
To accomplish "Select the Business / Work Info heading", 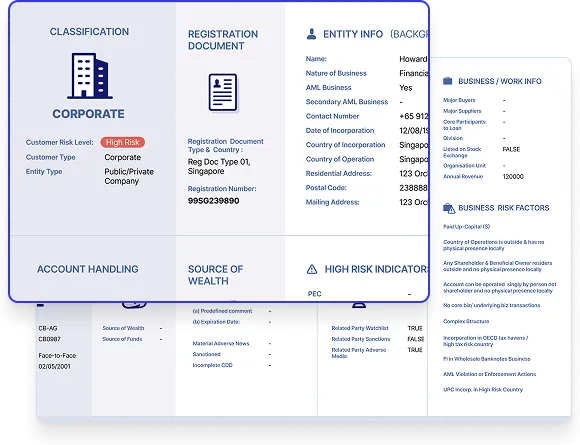I will (500, 81).
